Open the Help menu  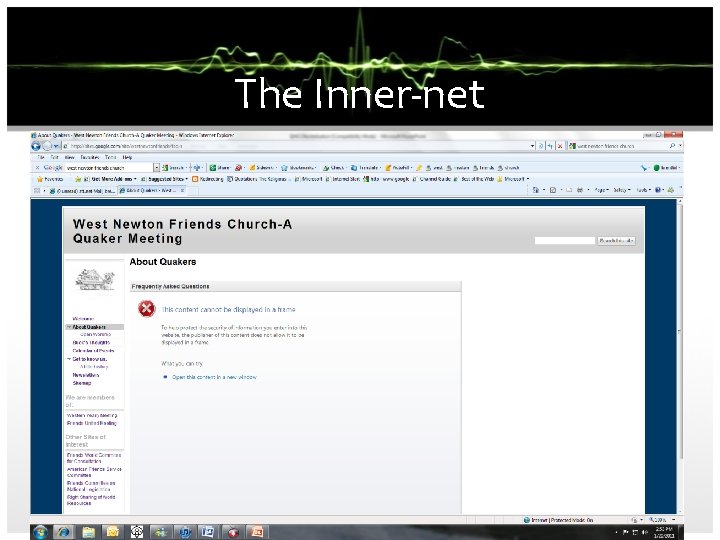pos(127,157)
